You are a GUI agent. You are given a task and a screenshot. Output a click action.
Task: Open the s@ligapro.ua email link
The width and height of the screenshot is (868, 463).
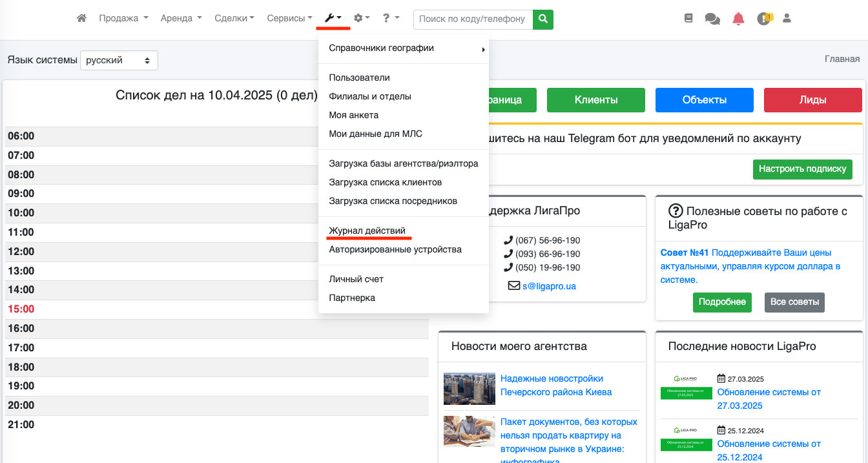click(x=549, y=285)
